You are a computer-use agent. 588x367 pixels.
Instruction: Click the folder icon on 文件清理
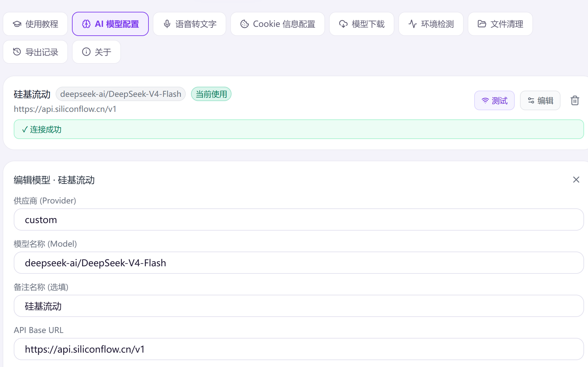click(482, 24)
